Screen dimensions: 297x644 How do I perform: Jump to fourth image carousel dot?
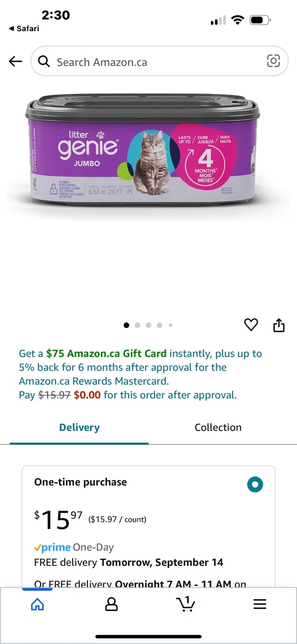pyautogui.click(x=159, y=325)
